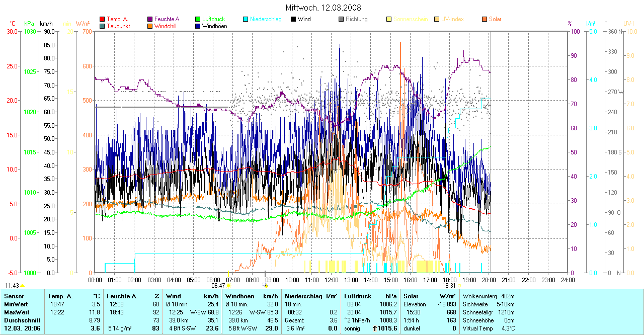Select the Luftdruck column header in table
This screenshot has width=644, height=335.
point(358,296)
